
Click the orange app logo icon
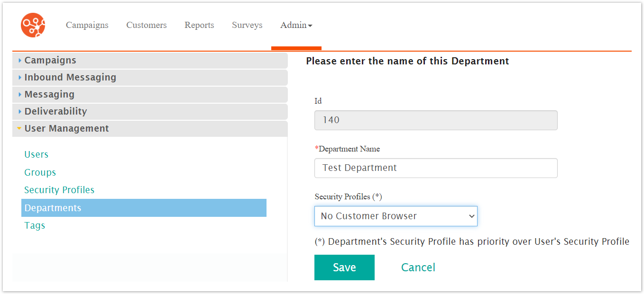(x=33, y=25)
